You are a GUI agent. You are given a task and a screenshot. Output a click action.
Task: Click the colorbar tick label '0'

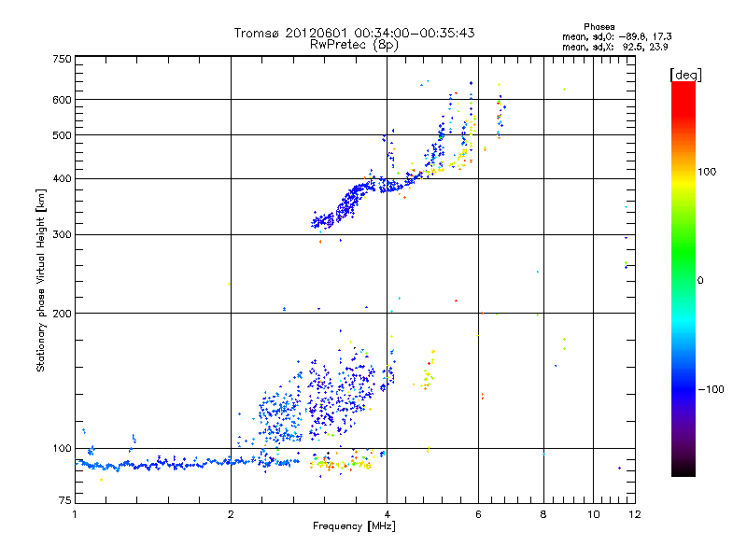coord(700,281)
